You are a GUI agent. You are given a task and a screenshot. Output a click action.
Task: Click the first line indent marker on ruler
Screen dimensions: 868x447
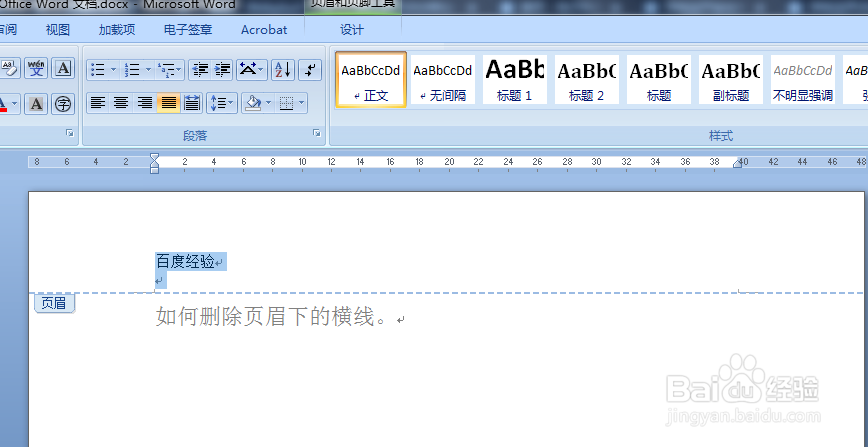tap(154, 158)
